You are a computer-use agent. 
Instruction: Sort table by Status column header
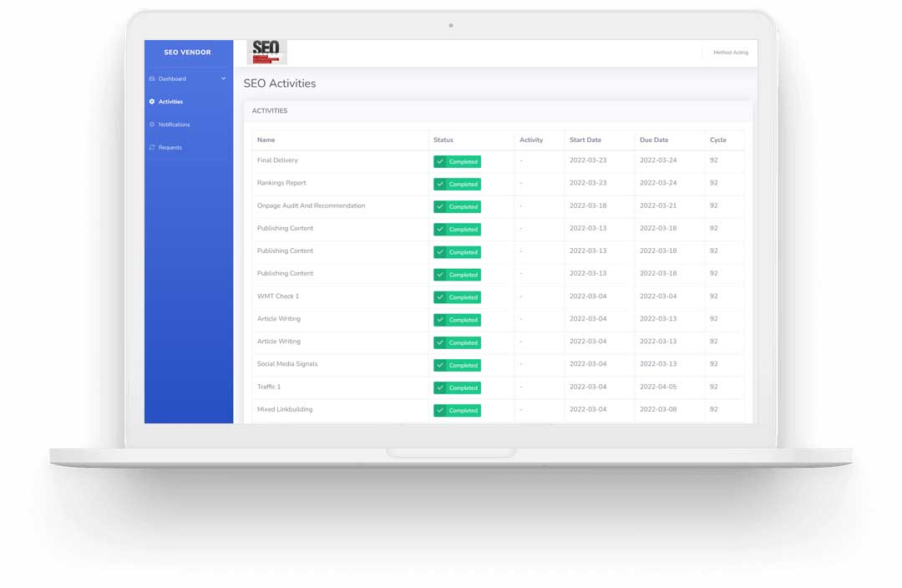point(443,140)
